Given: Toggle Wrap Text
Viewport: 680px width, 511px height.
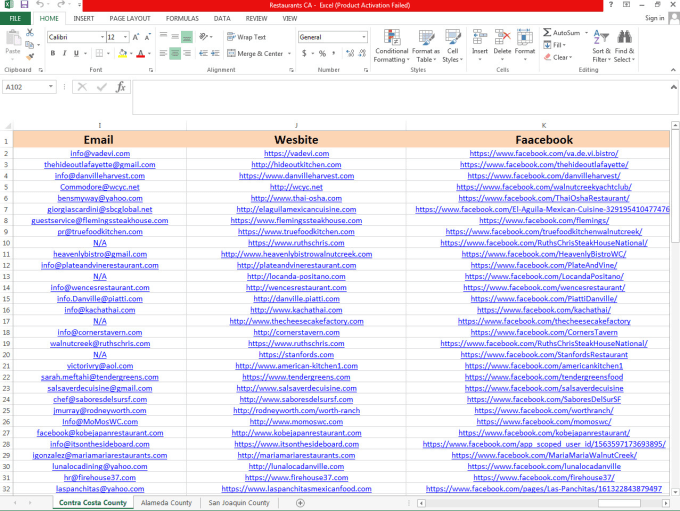Looking at the screenshot, I should (x=246, y=37).
